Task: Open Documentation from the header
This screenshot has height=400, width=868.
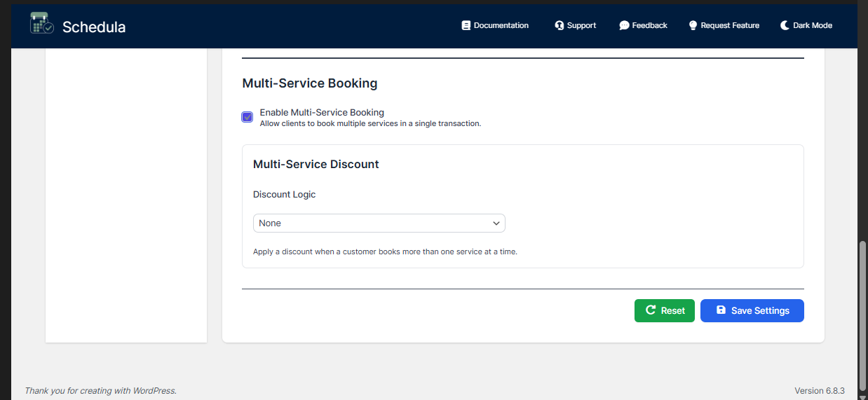Action: click(x=495, y=25)
